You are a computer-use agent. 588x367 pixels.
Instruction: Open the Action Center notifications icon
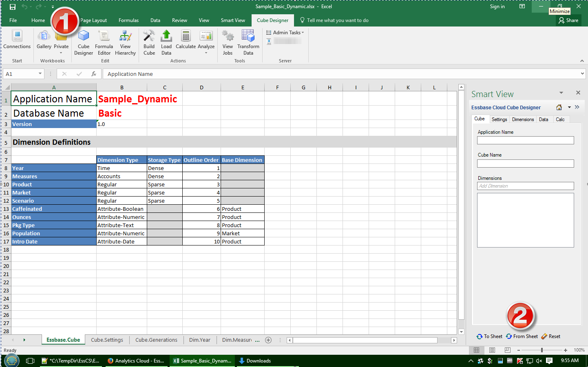pos(549,361)
